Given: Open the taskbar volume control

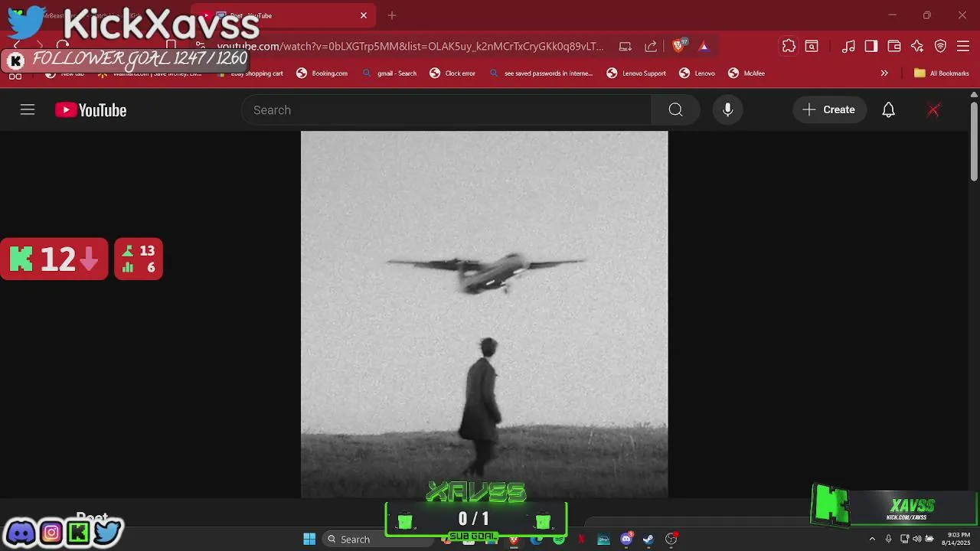Looking at the screenshot, I should (917, 540).
